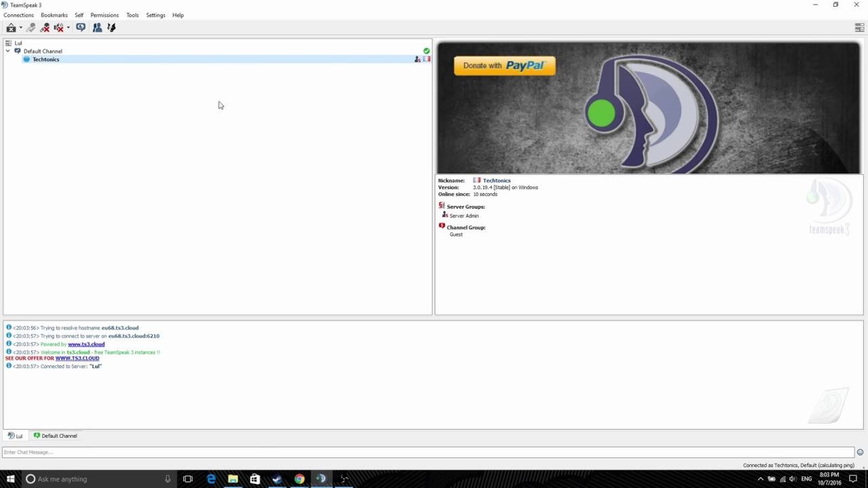Screen dimensions: 868x488
Task: Click the greyed-out activate microphone icon
Action: pyautogui.click(x=31, y=28)
